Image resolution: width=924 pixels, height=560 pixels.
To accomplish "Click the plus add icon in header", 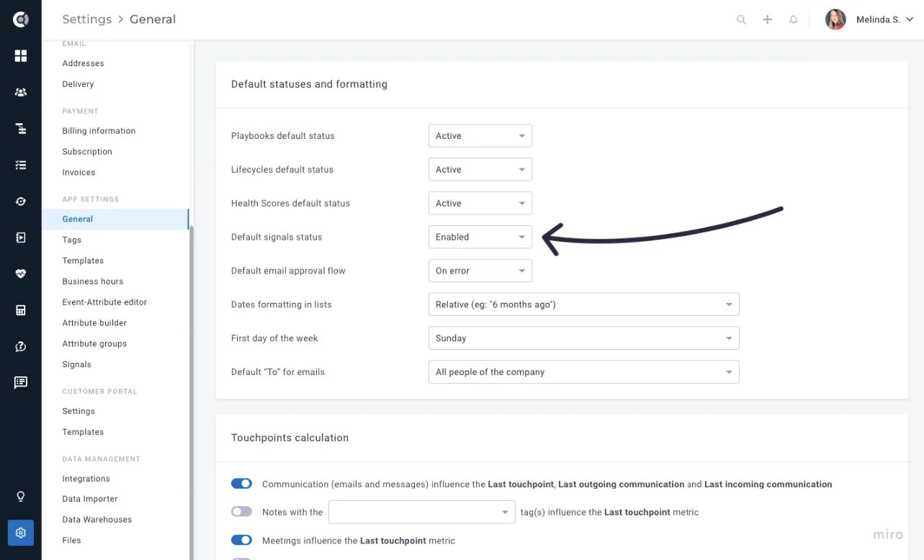I will 767,19.
